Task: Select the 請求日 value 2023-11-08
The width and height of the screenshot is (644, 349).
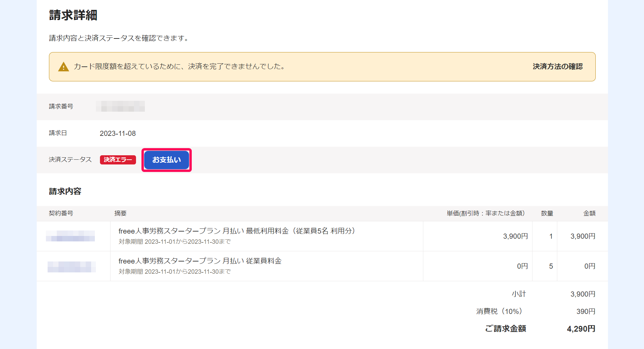Action: point(118,133)
